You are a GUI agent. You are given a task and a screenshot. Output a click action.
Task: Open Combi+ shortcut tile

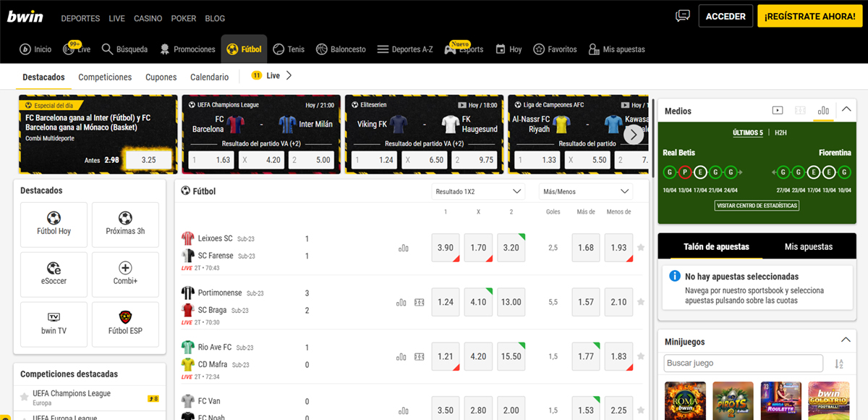tap(126, 274)
